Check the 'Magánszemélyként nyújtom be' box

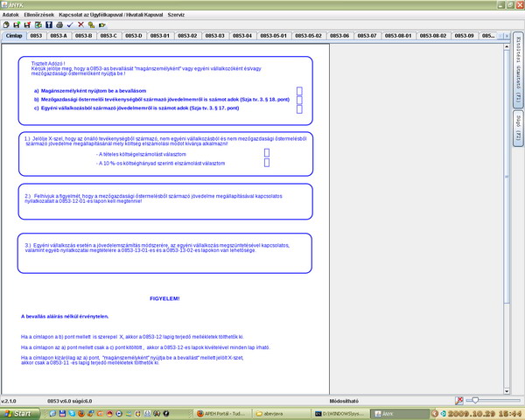click(x=300, y=91)
